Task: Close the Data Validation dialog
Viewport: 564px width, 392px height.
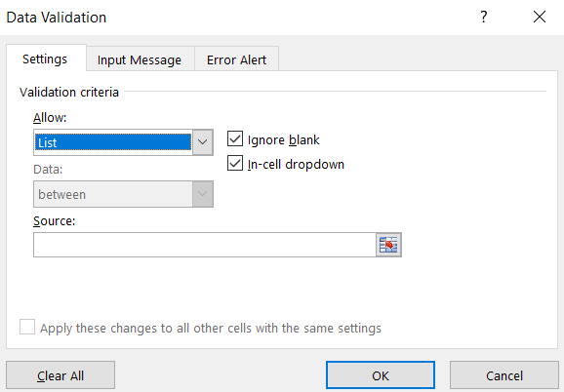Action: click(540, 17)
